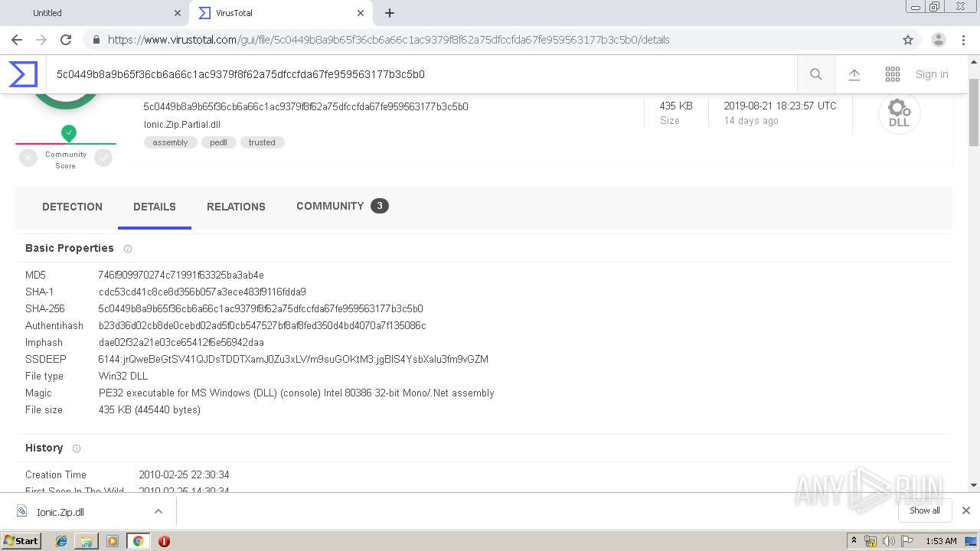Open the apps grid icon

click(893, 74)
